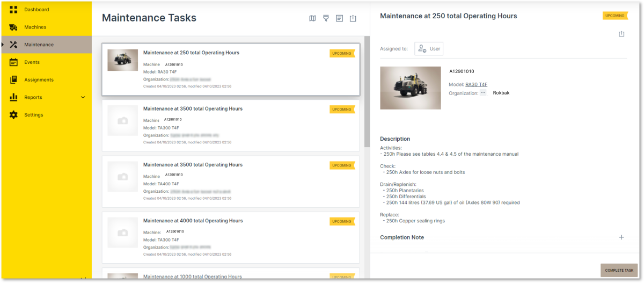Expand the Completion Note plus sign
Image resolution: width=644 pixels, height=283 pixels.
pyautogui.click(x=621, y=237)
